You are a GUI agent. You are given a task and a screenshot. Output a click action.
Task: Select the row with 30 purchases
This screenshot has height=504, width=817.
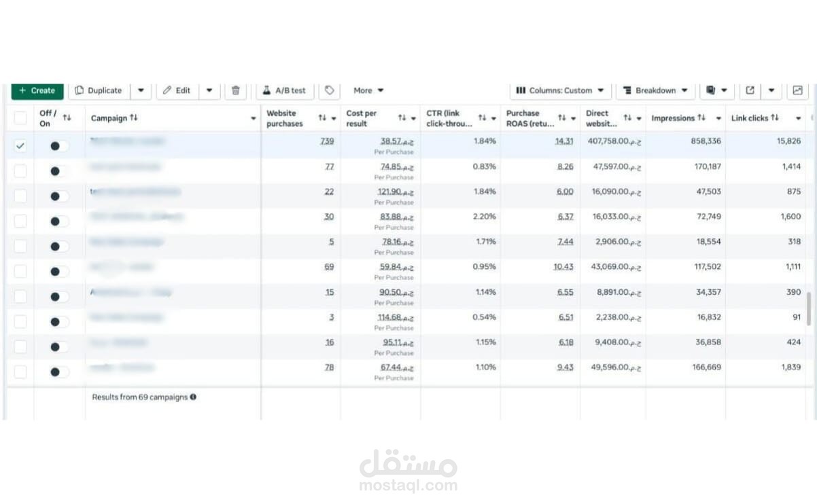point(20,221)
